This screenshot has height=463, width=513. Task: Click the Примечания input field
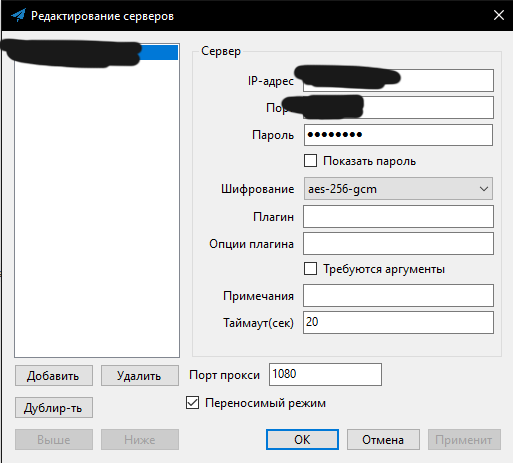click(x=398, y=295)
